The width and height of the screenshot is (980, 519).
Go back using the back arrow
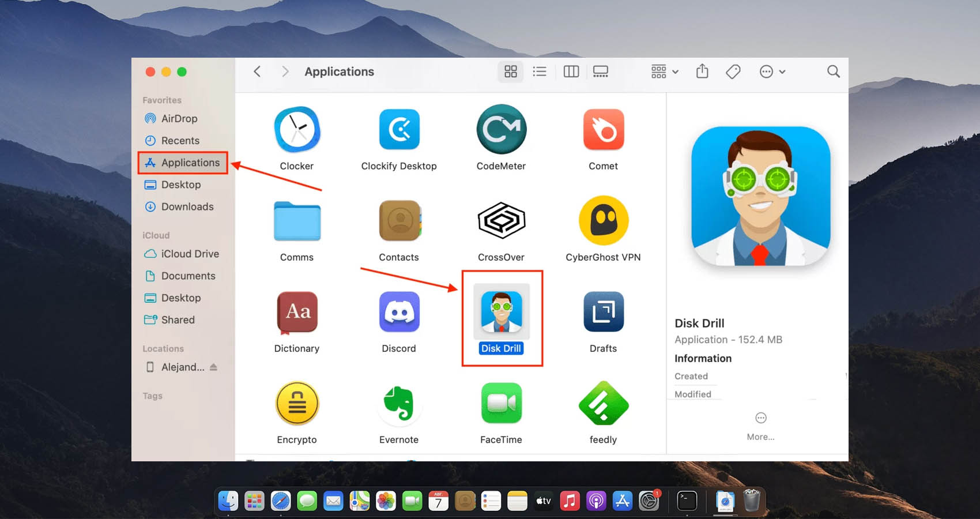[257, 72]
